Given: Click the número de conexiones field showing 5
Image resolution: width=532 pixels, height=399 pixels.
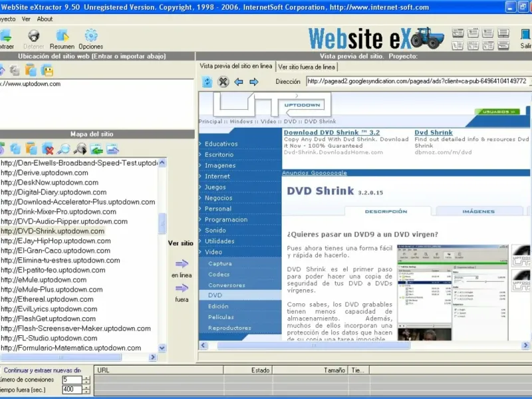Looking at the screenshot, I should click(x=72, y=380).
